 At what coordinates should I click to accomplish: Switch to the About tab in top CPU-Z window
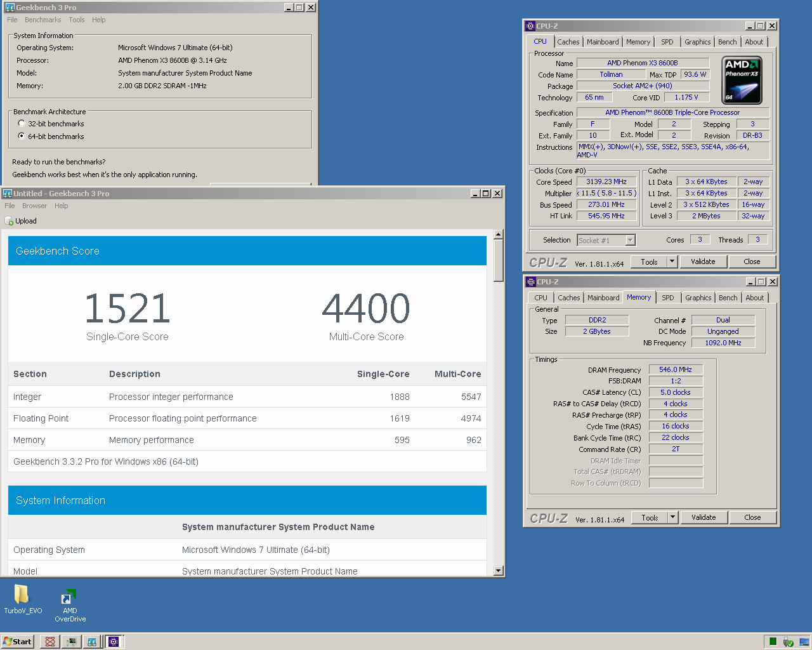coord(754,42)
